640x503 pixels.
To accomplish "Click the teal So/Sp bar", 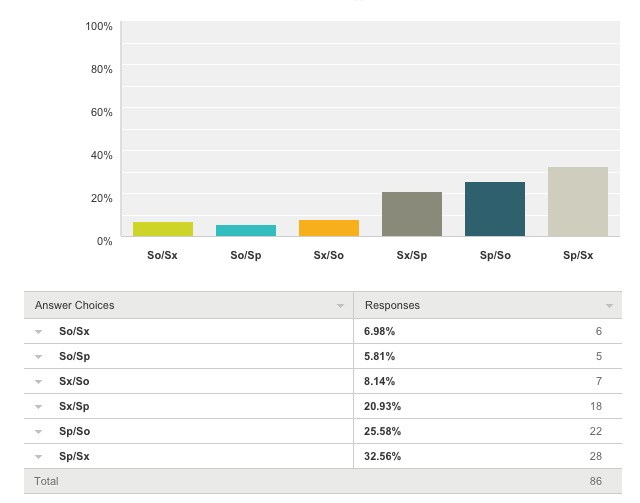I will [246, 230].
